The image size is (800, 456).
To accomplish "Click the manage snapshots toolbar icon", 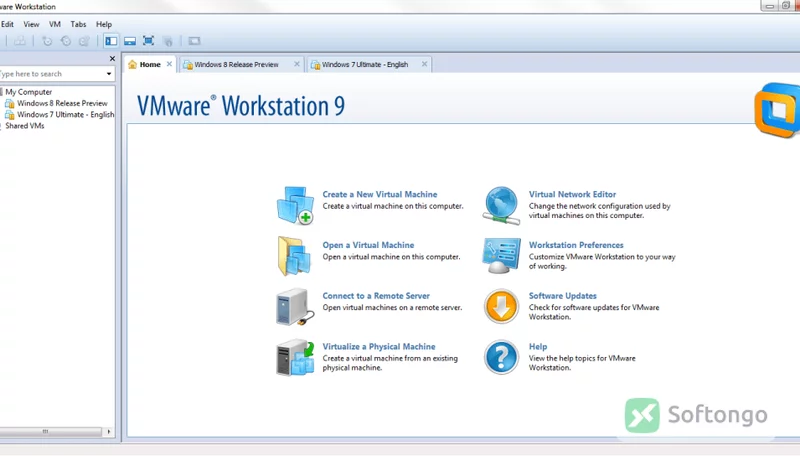I will 85,41.
